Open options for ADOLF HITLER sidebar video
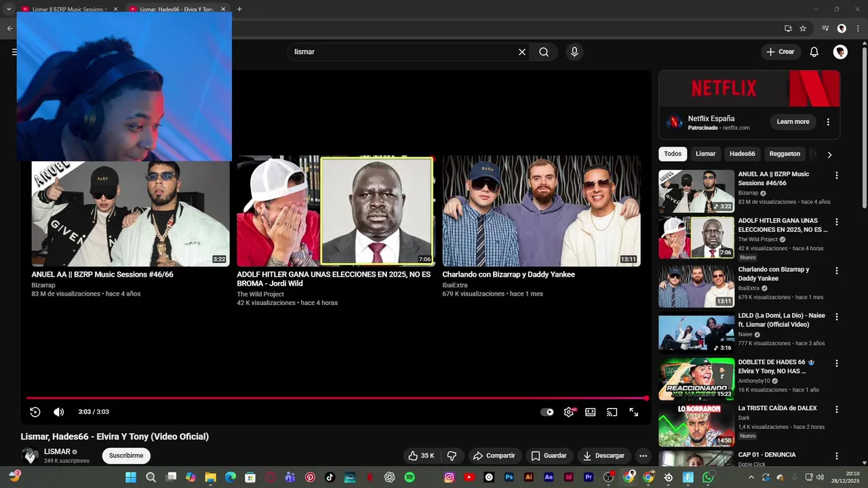This screenshot has width=868, height=488. (x=836, y=222)
